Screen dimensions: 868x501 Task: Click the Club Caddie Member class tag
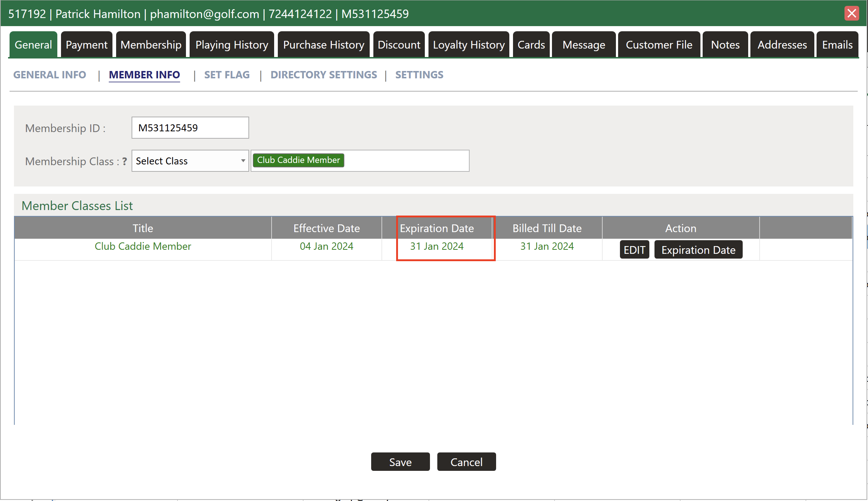(x=298, y=160)
